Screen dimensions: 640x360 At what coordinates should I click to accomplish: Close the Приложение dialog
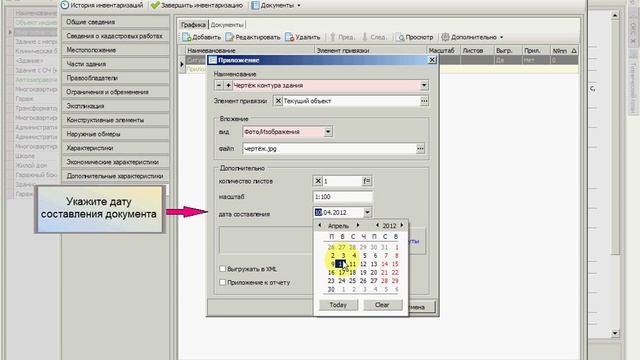(432, 60)
